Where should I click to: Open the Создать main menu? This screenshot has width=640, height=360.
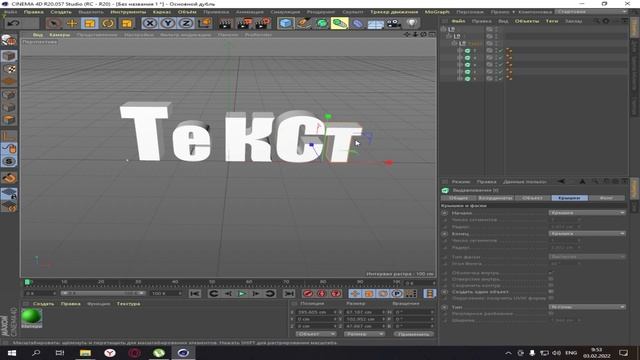[x=61, y=12]
